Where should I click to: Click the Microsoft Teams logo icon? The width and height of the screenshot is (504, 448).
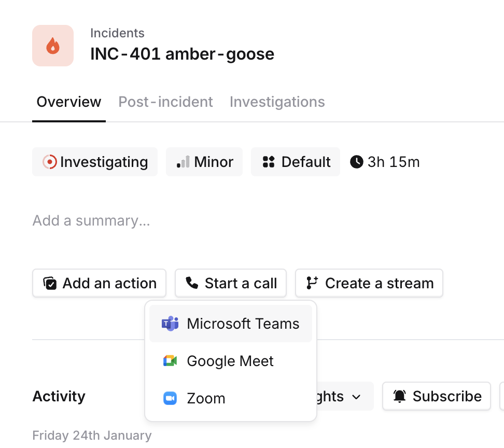[x=170, y=324]
